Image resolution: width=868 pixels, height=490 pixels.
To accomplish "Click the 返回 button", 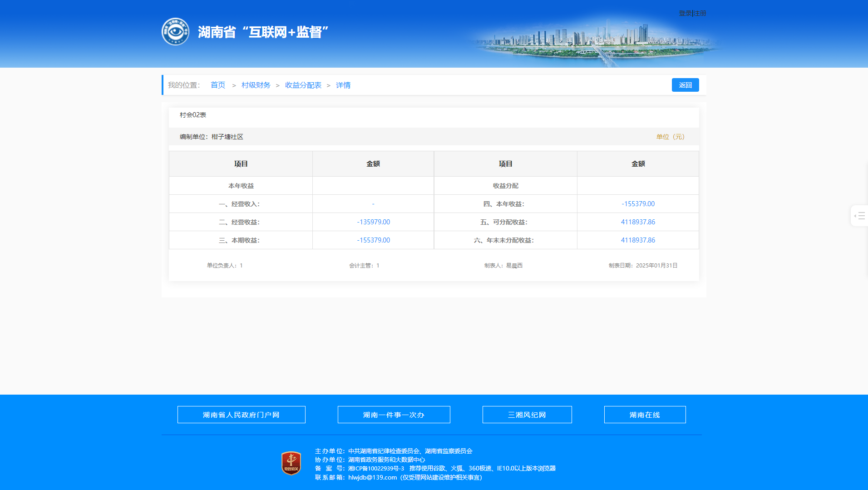I will tap(685, 85).
